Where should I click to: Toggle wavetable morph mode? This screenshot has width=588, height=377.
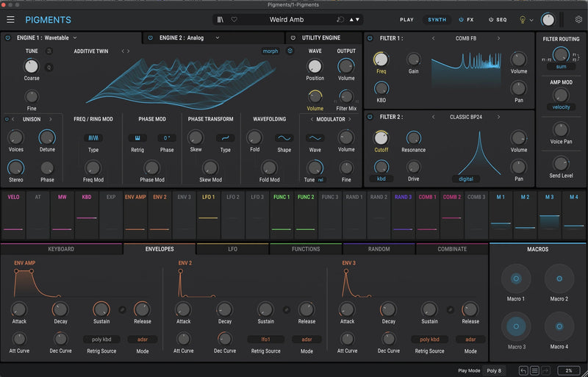(x=270, y=51)
